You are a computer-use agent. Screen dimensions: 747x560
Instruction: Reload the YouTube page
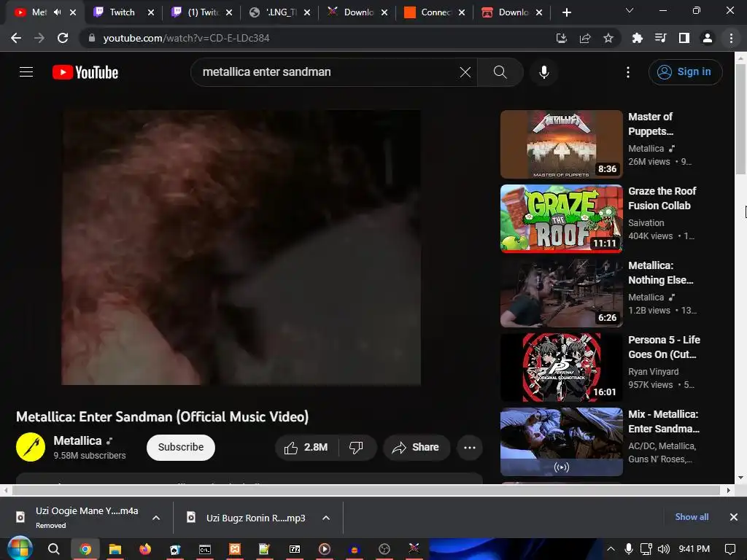point(63,38)
